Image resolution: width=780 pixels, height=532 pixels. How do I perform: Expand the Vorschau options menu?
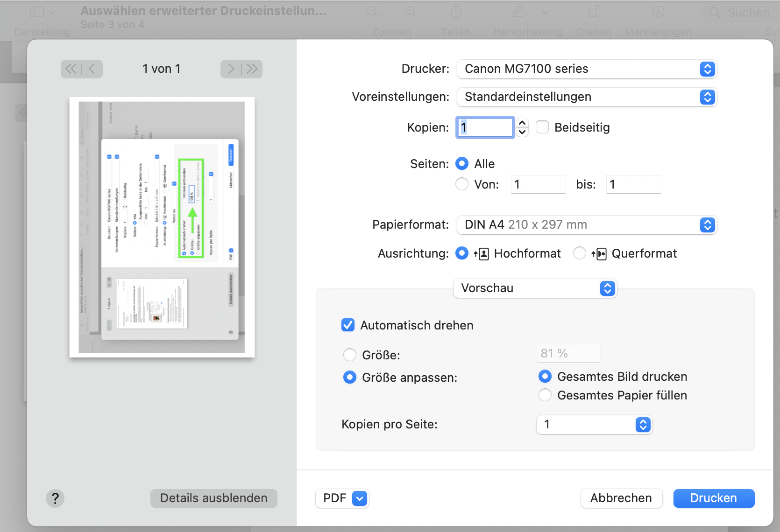tap(535, 288)
